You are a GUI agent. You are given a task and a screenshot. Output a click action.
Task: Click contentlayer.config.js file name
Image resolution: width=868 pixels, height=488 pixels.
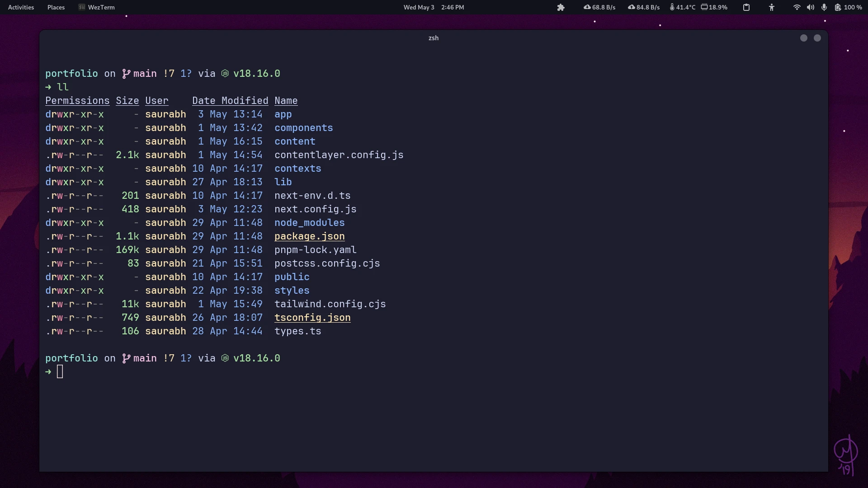coord(339,155)
